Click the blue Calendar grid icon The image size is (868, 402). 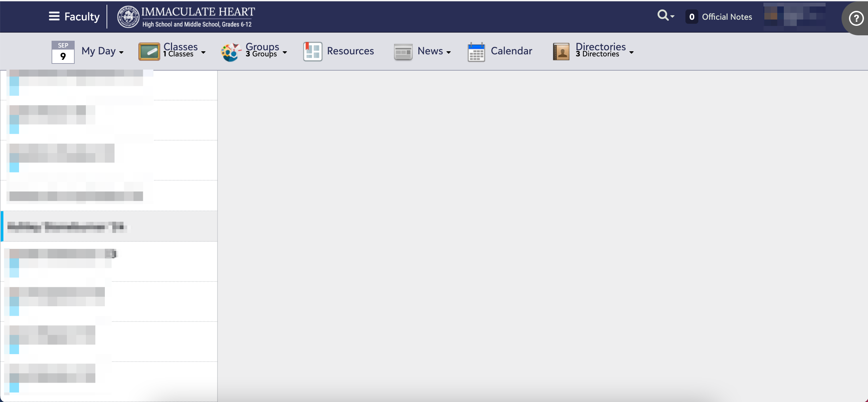pos(476,52)
